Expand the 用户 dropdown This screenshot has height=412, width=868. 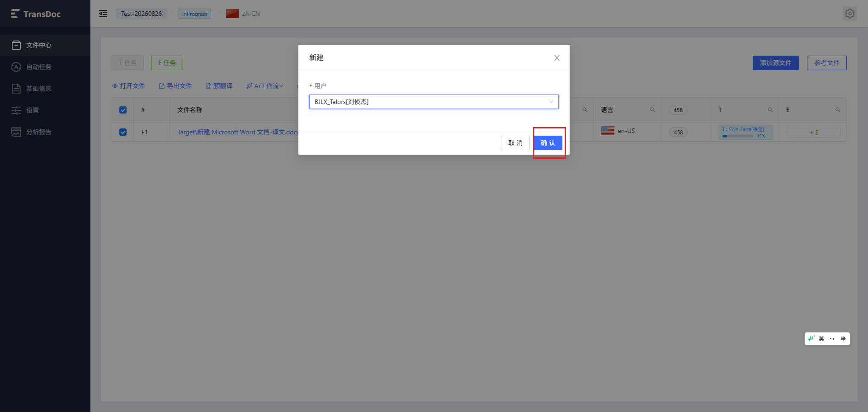tap(434, 102)
